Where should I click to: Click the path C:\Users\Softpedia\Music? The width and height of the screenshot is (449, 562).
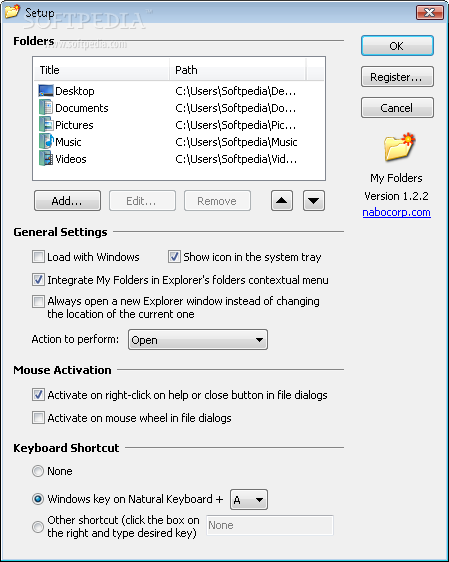236,142
